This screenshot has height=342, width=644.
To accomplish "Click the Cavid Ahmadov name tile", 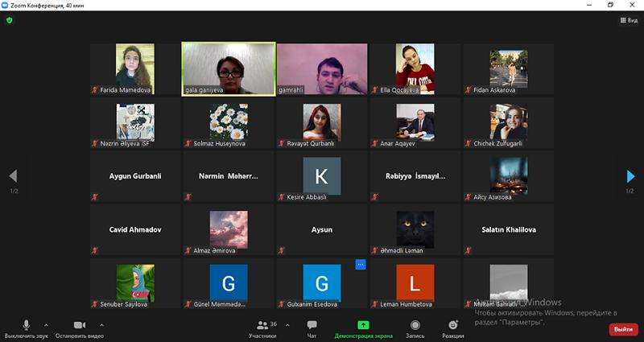I will pyautogui.click(x=135, y=229).
